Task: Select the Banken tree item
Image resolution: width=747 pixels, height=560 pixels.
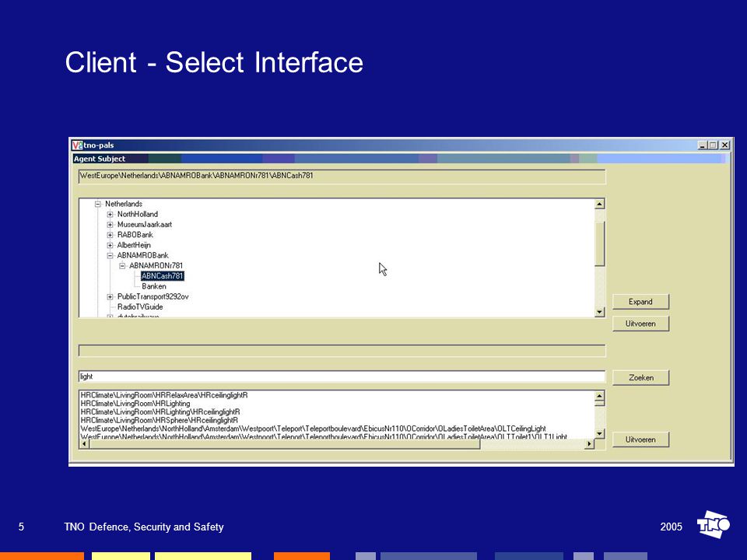Action: coord(154,286)
